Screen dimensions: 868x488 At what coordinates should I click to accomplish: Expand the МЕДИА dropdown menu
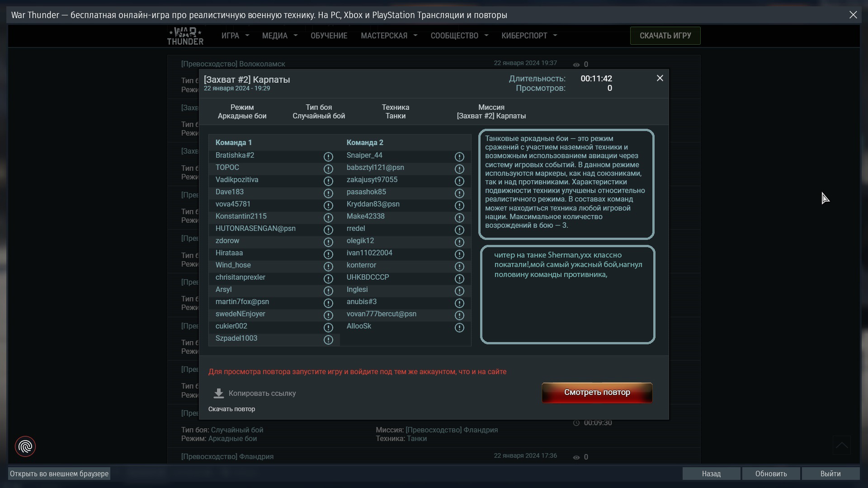pos(279,36)
